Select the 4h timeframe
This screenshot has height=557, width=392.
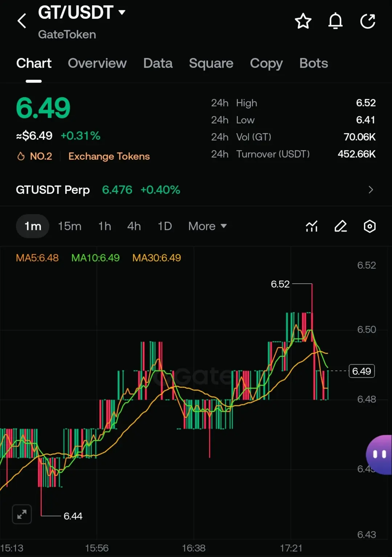(134, 226)
